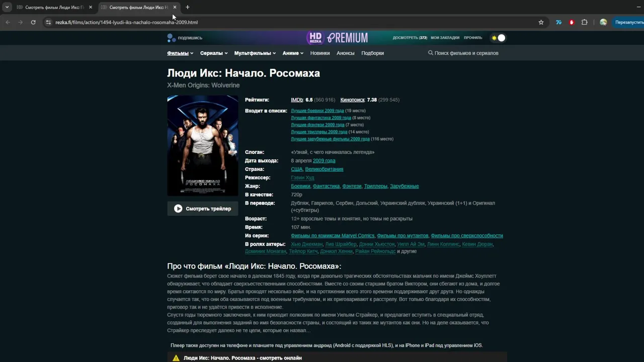This screenshot has width=644, height=362.
Task: Expand the Фильмы menu
Action: [x=180, y=53]
